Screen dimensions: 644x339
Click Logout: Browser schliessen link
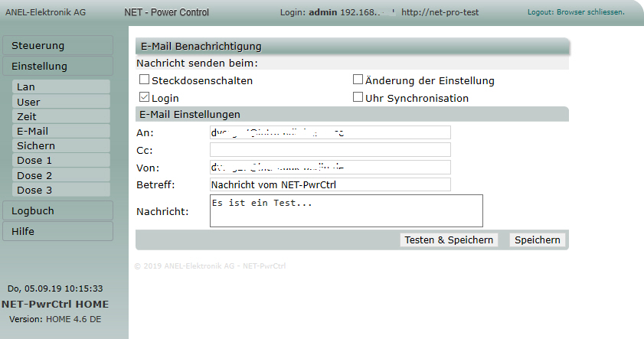576,12
